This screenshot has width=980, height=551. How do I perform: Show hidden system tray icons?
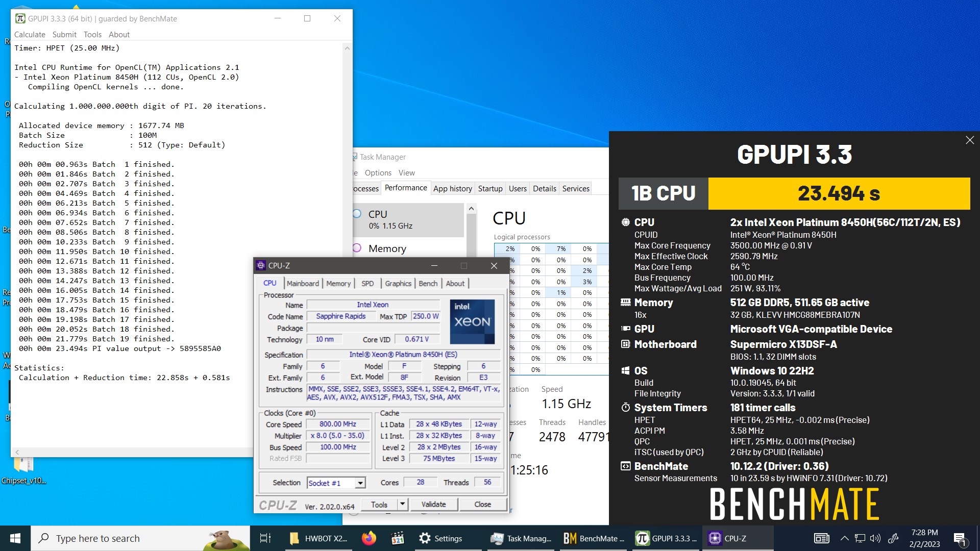click(844, 538)
